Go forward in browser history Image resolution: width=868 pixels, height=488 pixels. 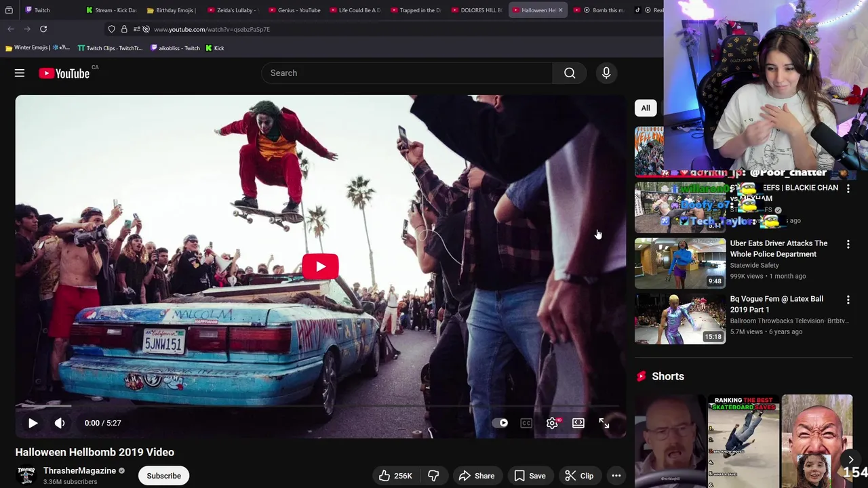27,29
